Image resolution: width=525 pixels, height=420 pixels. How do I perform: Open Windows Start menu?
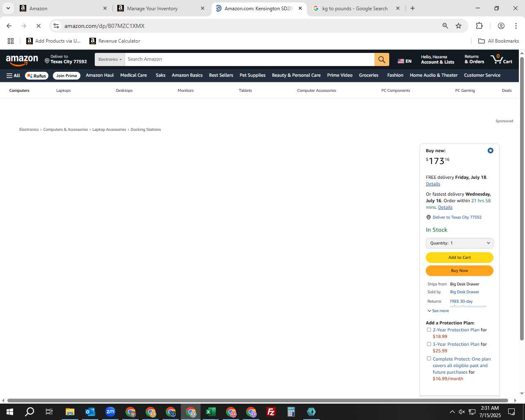point(10,412)
